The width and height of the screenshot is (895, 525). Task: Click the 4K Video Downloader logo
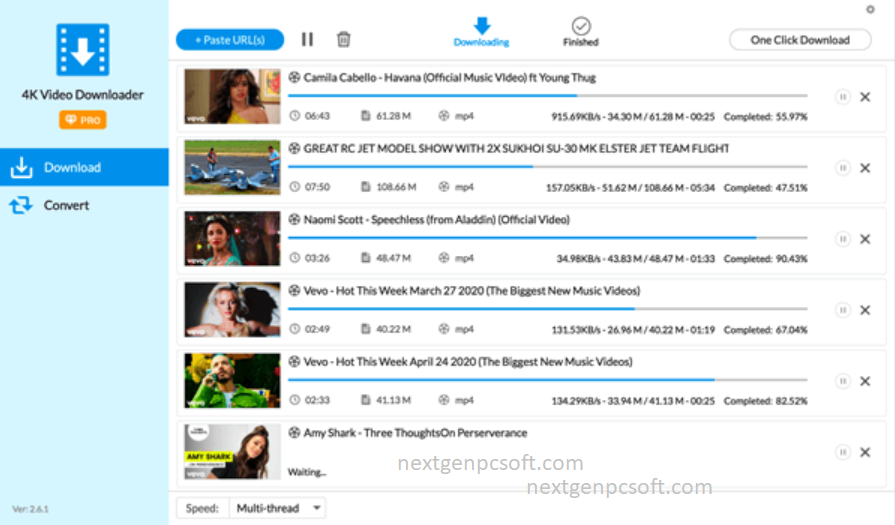tap(83, 50)
